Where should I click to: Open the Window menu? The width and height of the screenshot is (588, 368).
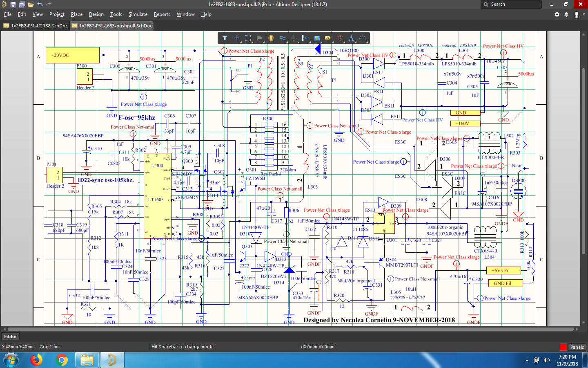(x=186, y=14)
